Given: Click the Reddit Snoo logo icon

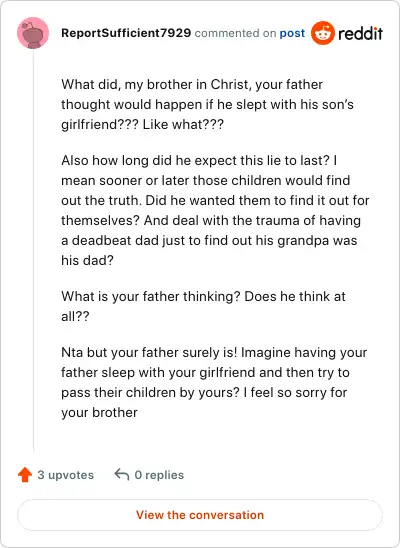Looking at the screenshot, I should 322,33.
